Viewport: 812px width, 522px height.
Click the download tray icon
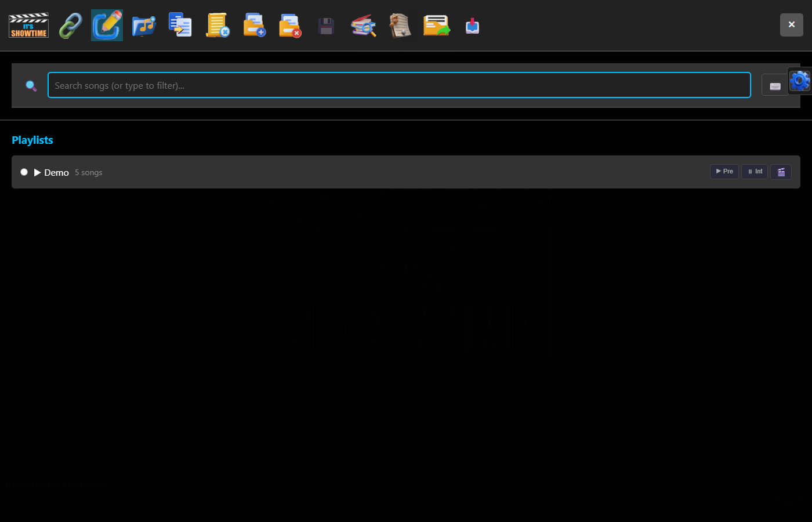[473, 26]
